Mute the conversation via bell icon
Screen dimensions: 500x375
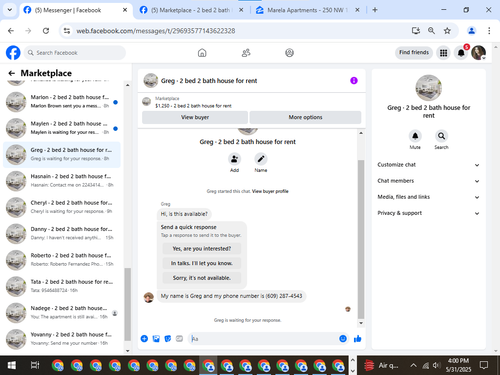tap(415, 136)
